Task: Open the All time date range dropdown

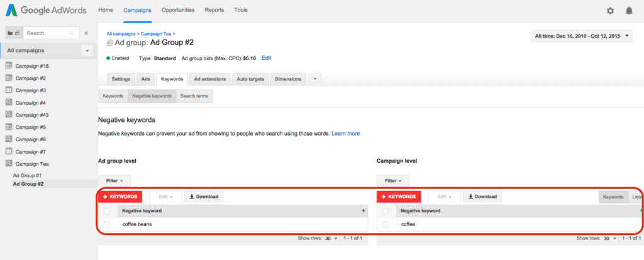Action: (582, 36)
